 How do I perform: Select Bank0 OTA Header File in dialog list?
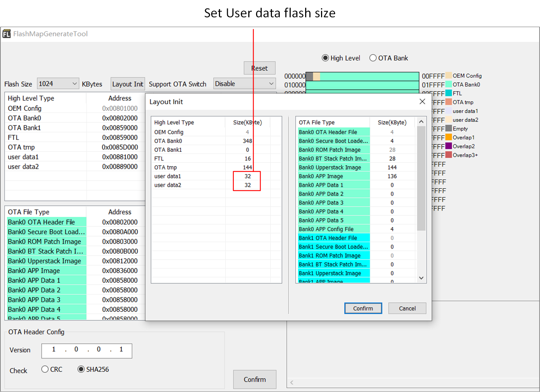[334, 132]
